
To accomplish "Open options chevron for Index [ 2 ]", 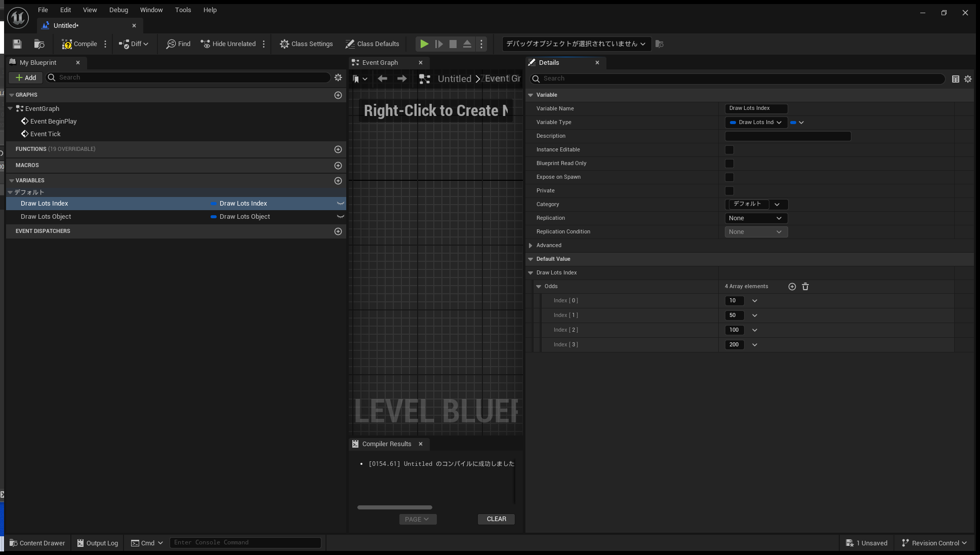I will (755, 330).
